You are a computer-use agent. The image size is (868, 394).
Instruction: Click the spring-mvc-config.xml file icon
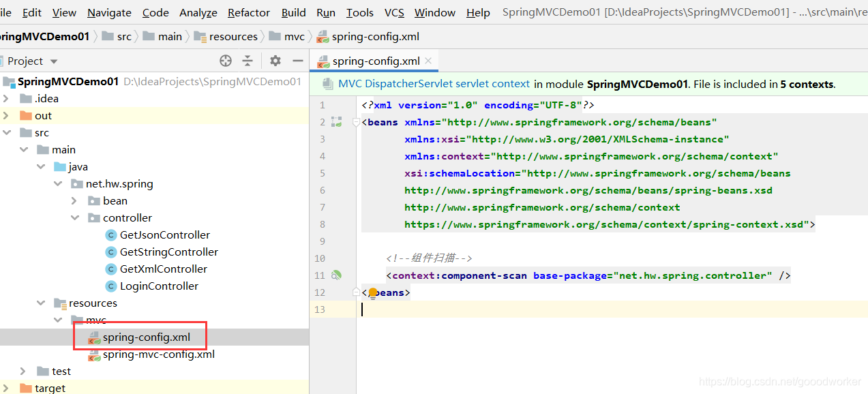(x=94, y=354)
